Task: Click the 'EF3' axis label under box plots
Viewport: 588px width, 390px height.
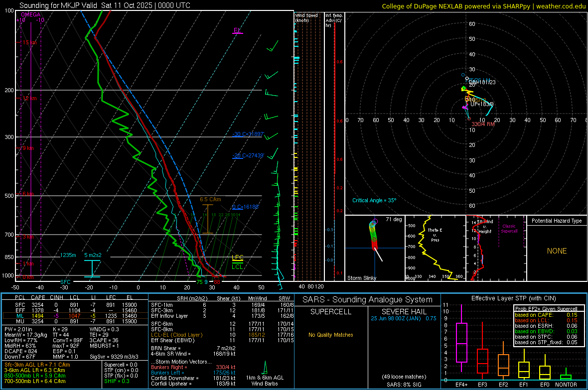Action: coord(482,385)
